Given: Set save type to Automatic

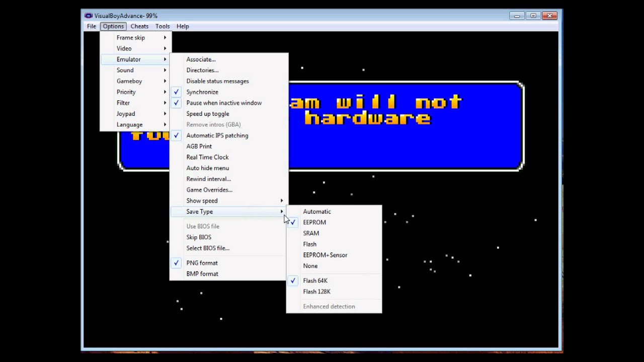Looking at the screenshot, I should [334, 212].
